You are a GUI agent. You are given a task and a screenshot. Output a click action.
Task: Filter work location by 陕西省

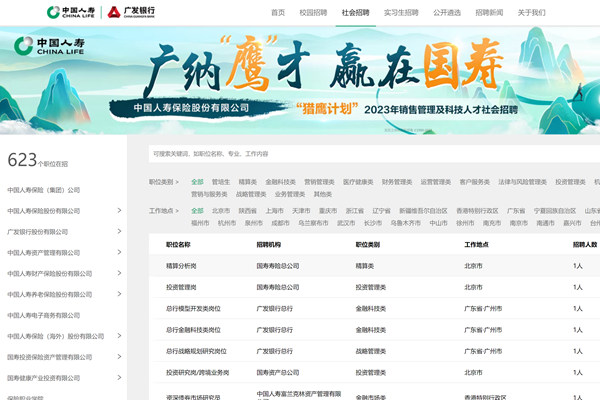(x=248, y=211)
